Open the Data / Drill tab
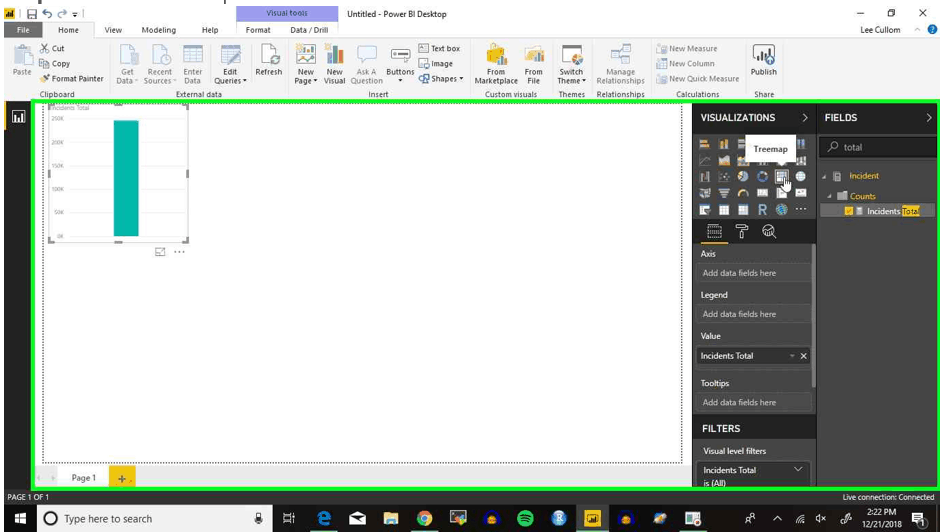This screenshot has width=942, height=532. (x=309, y=30)
